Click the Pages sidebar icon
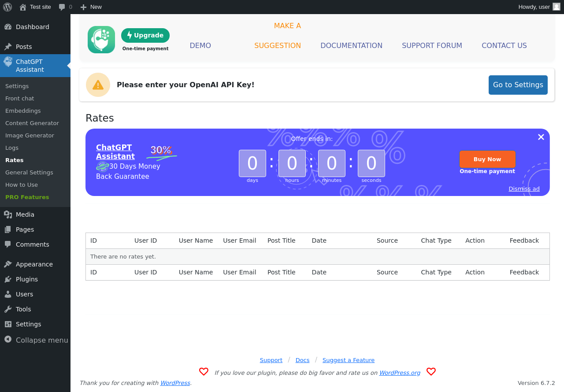Viewport: 564px width, 392px height. (8, 229)
